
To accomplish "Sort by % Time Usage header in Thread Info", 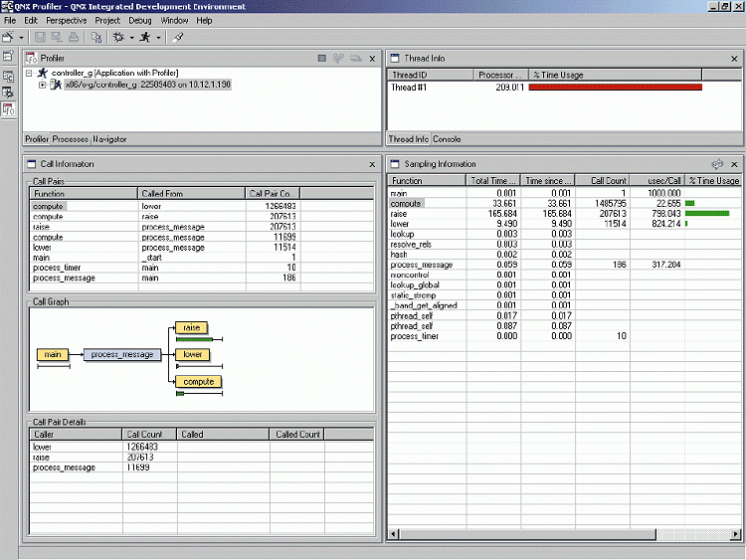I will click(615, 75).
